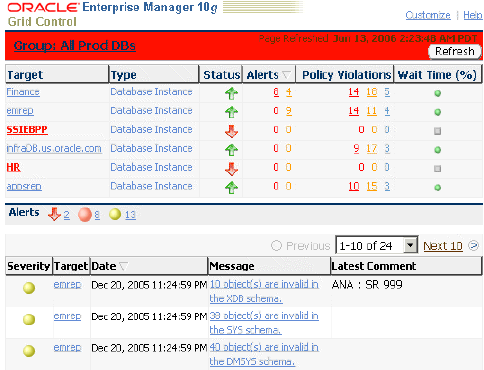The image size is (484, 370).
Task: Click Database Instance type text for Finance
Action: pos(151,92)
